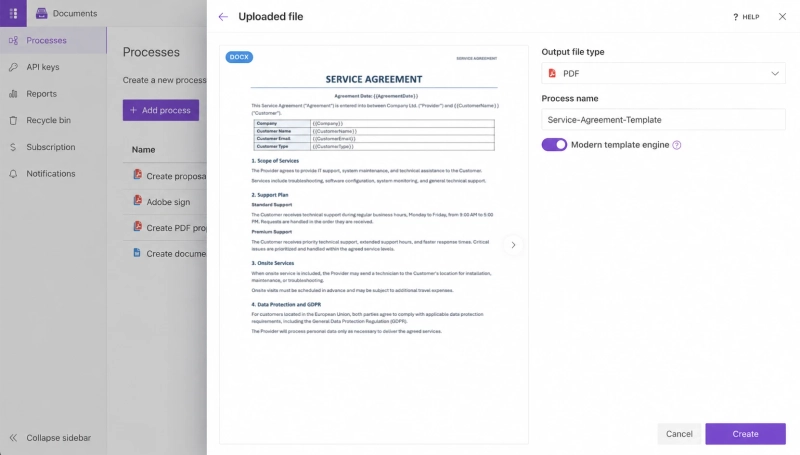Select the Create PDF process row

[165, 228]
